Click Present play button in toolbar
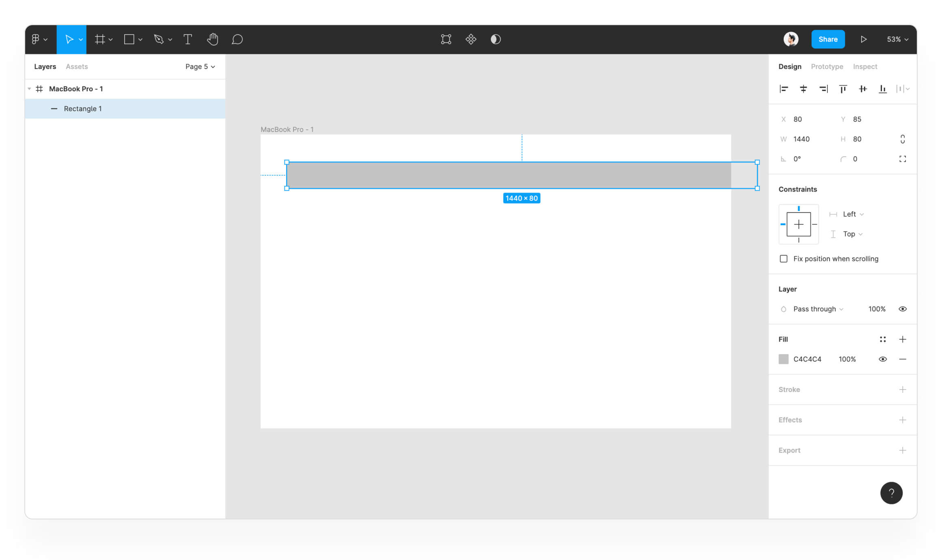 point(864,39)
